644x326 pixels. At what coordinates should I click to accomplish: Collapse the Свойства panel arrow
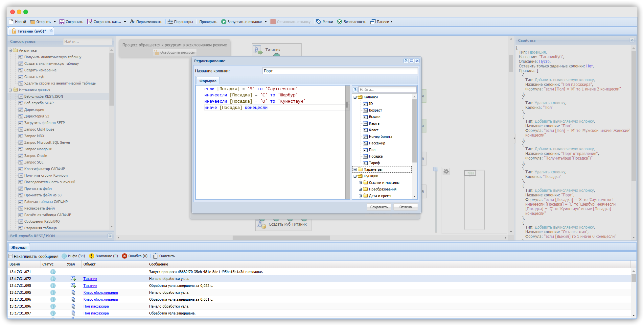pos(632,40)
